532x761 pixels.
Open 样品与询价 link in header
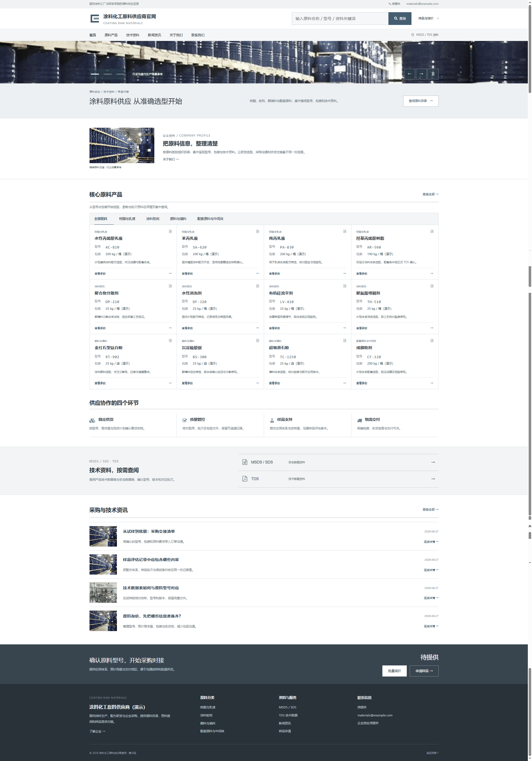(428, 19)
